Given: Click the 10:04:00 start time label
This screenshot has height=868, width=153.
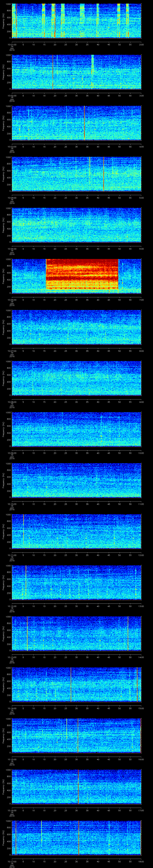Looking at the screenshot, I should 12,197.
